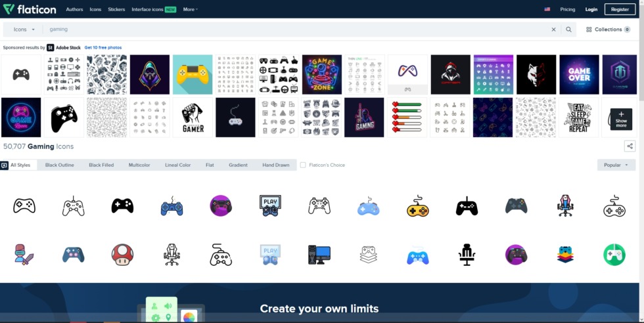This screenshot has height=323, width=644.
Task: Select the green circle gamepad icon
Action: click(614, 255)
